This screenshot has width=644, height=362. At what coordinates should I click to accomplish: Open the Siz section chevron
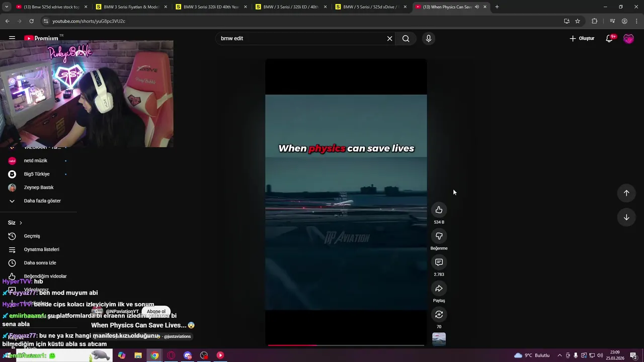point(21,223)
